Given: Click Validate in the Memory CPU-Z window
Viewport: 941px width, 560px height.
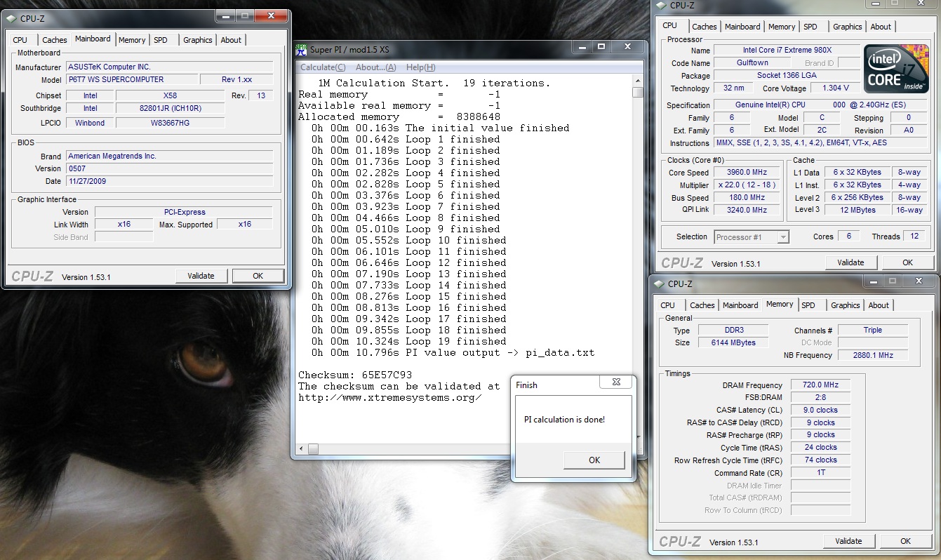Looking at the screenshot, I should click(848, 541).
